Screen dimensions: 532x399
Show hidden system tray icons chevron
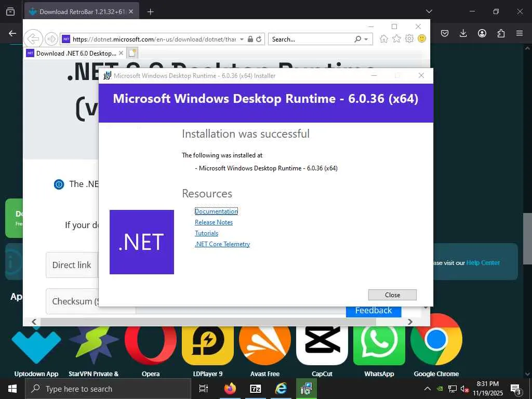point(428,389)
